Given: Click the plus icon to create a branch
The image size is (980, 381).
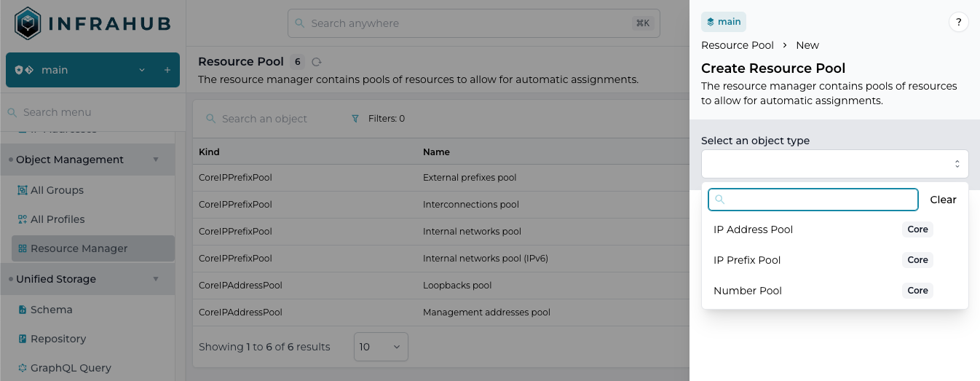Looking at the screenshot, I should pos(167,70).
